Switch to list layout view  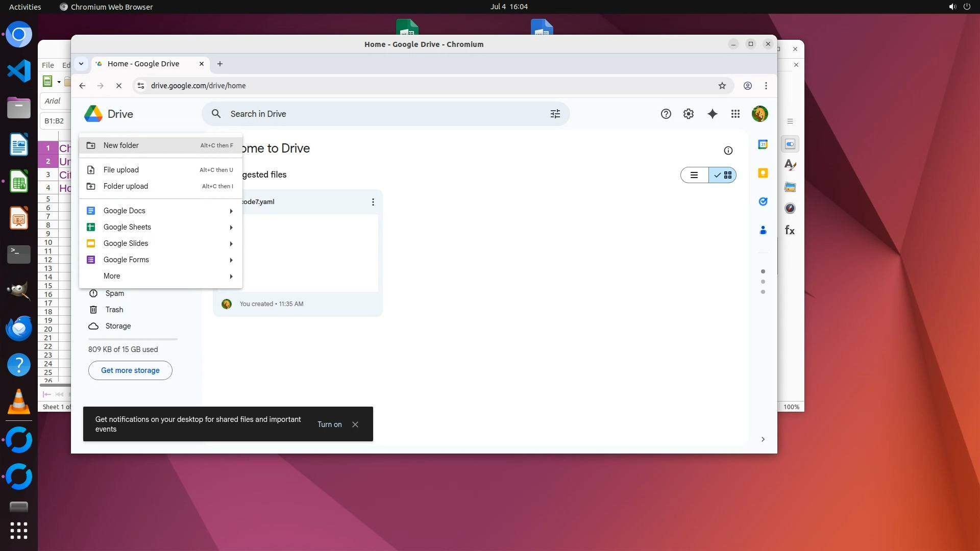click(694, 175)
